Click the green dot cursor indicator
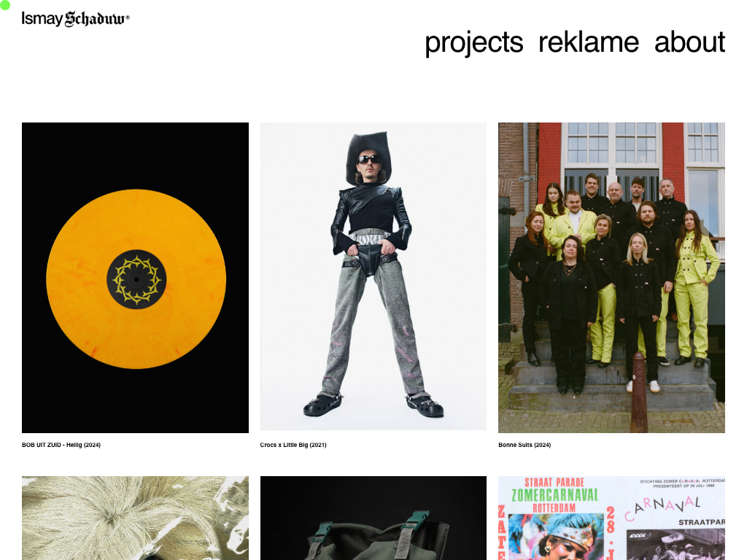747x560 pixels. (5, 5)
